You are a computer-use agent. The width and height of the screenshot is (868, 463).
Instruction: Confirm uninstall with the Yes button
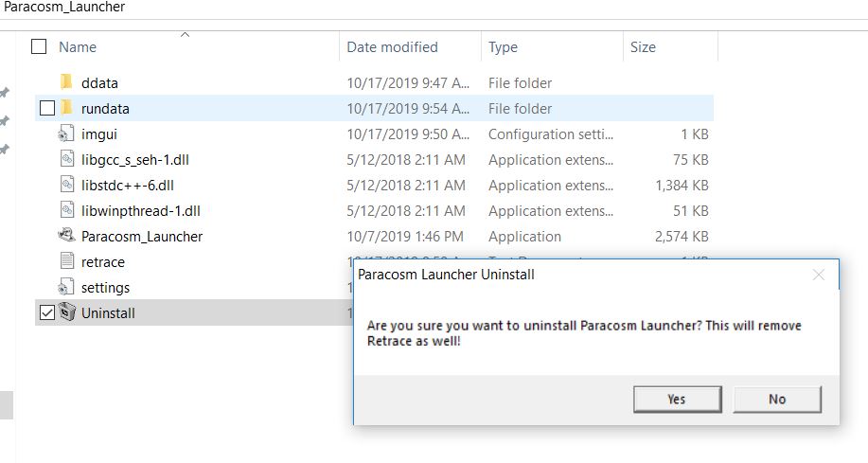[677, 400]
